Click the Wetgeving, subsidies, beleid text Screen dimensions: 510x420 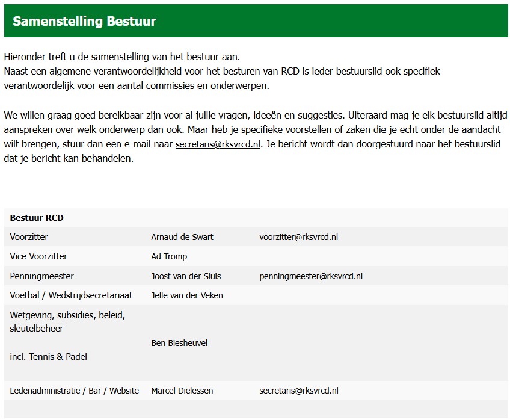(x=67, y=315)
